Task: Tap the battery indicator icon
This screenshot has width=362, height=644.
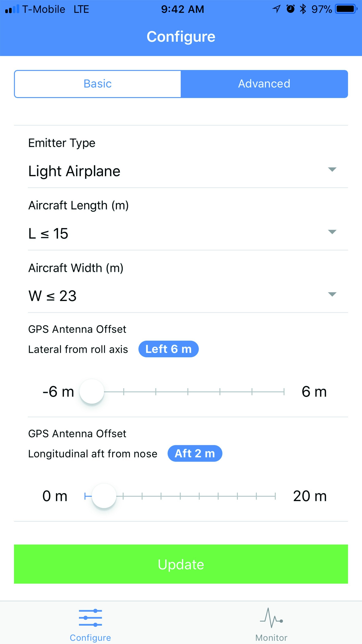Action: [346, 9]
